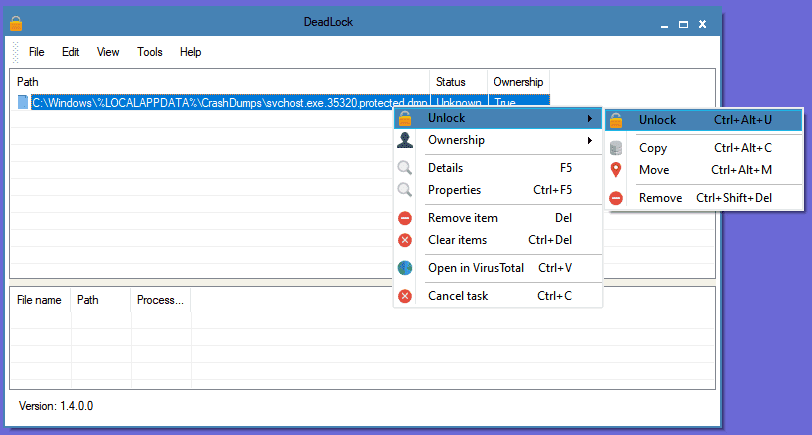Click the red map pin icon beside Move
This screenshot has width=812, height=435.
tap(616, 169)
